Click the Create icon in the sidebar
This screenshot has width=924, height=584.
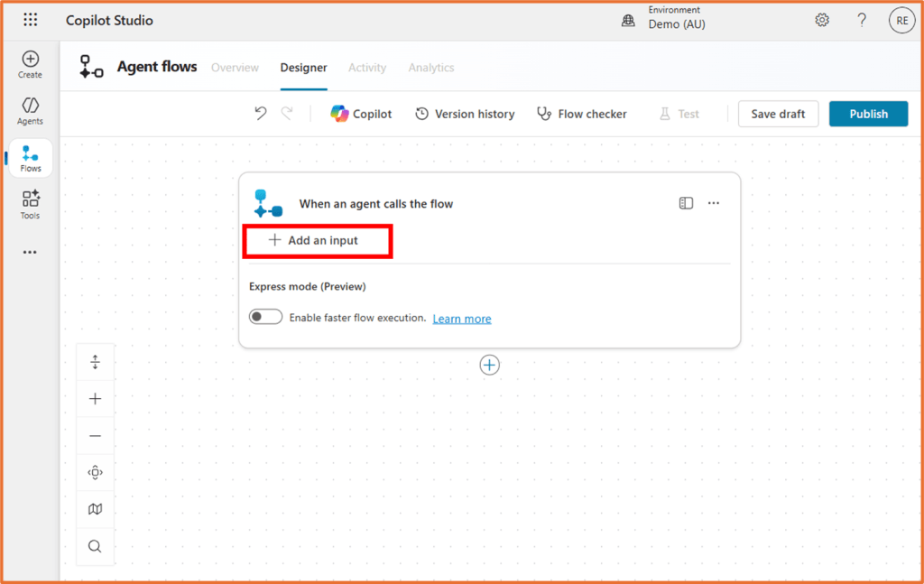pyautogui.click(x=30, y=63)
